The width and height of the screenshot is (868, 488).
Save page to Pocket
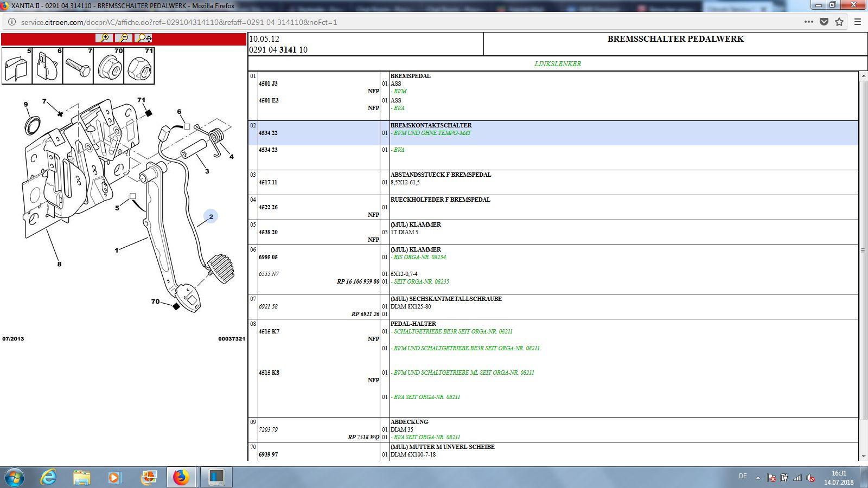(824, 22)
